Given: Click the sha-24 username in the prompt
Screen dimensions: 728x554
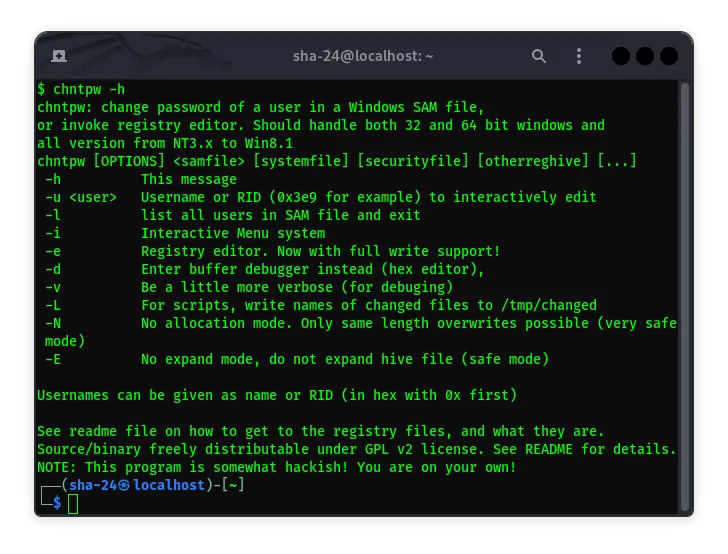Looking at the screenshot, I should point(93,485).
